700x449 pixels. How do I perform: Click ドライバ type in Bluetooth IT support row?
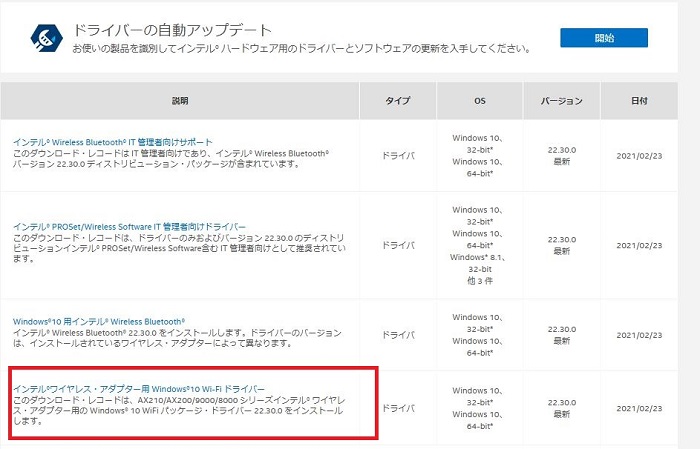(398, 156)
